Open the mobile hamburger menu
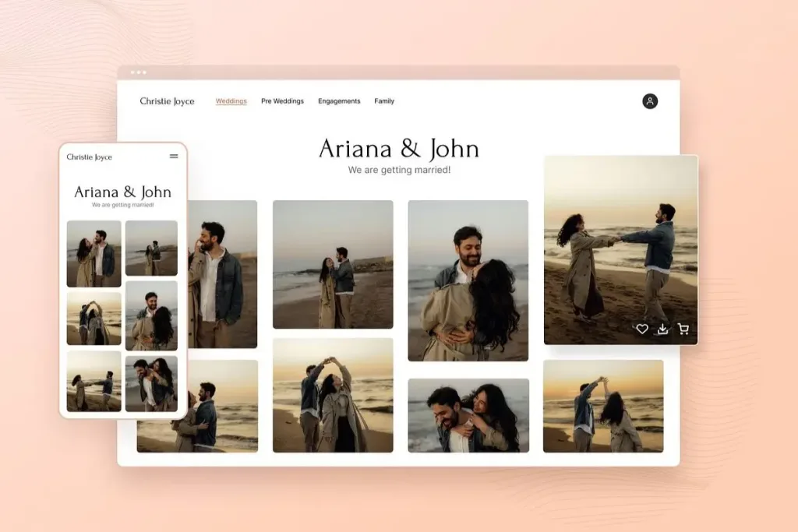Screen dimensions: 798x532 pos(174,157)
